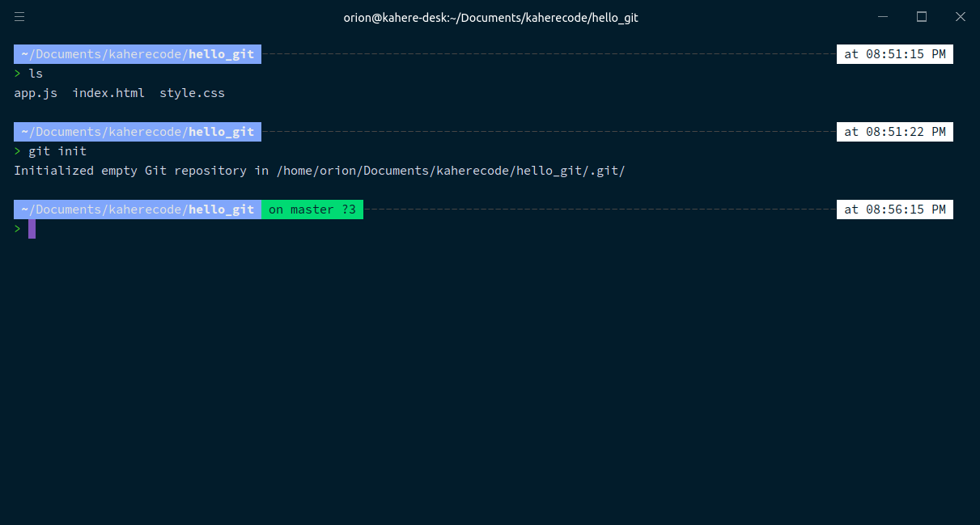
Task: Click the purple block cursor at the prompt
Action: pos(32,229)
